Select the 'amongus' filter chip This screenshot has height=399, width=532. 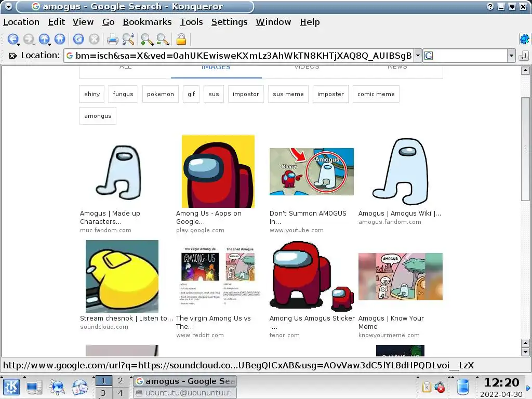[98, 116]
